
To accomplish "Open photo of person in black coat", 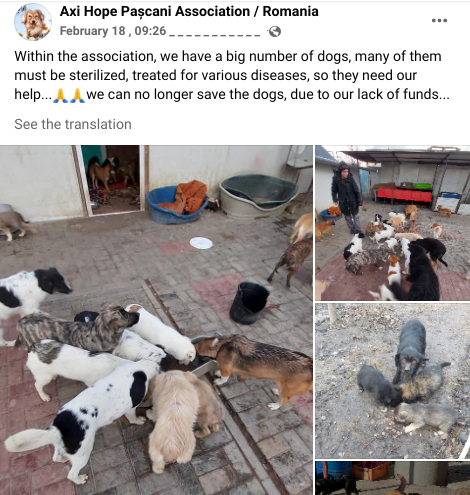I will [393, 223].
